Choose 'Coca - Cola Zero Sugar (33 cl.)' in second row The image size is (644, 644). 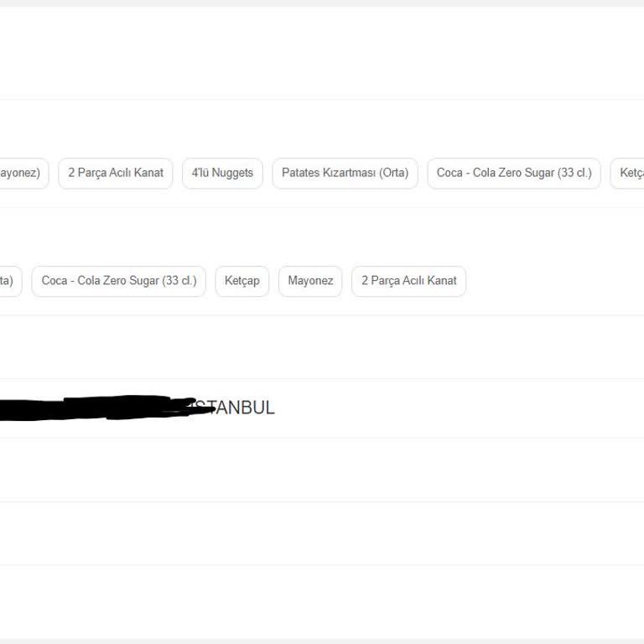[119, 282]
